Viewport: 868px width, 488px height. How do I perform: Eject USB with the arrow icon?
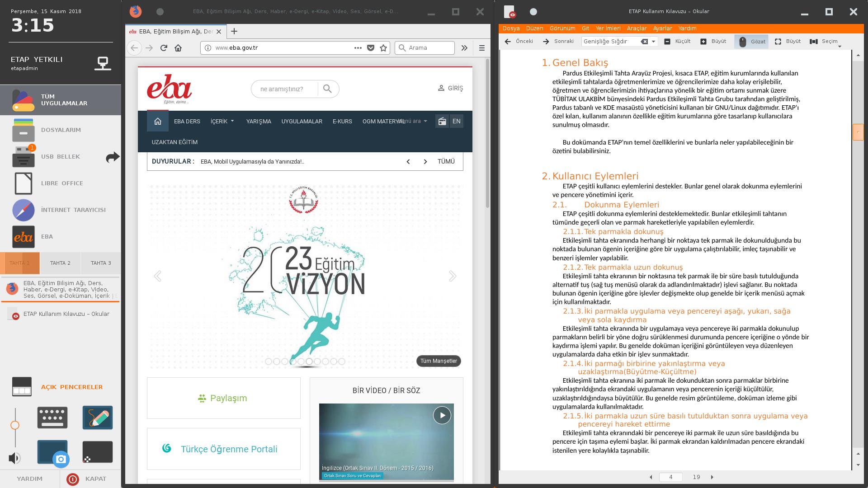pyautogui.click(x=113, y=157)
